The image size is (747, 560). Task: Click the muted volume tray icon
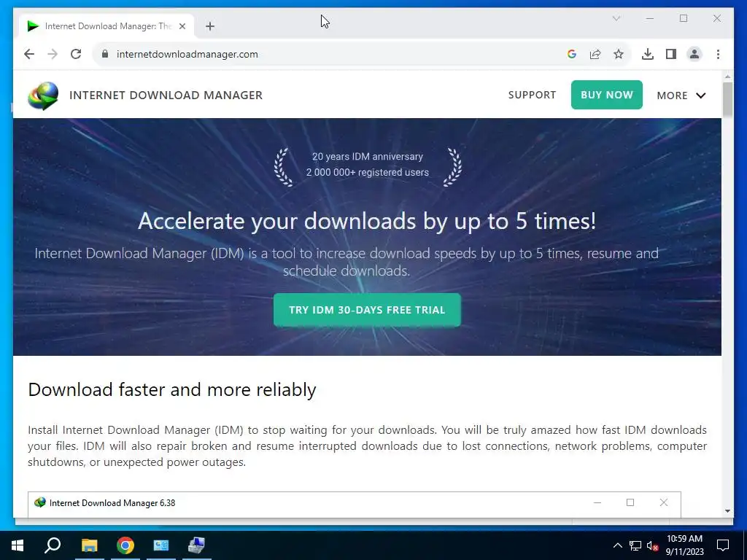652,545
